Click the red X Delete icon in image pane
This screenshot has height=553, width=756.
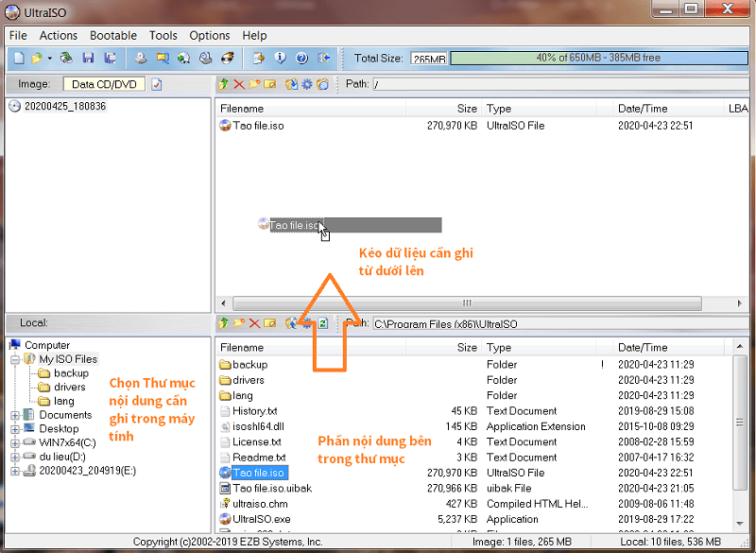coord(239,84)
